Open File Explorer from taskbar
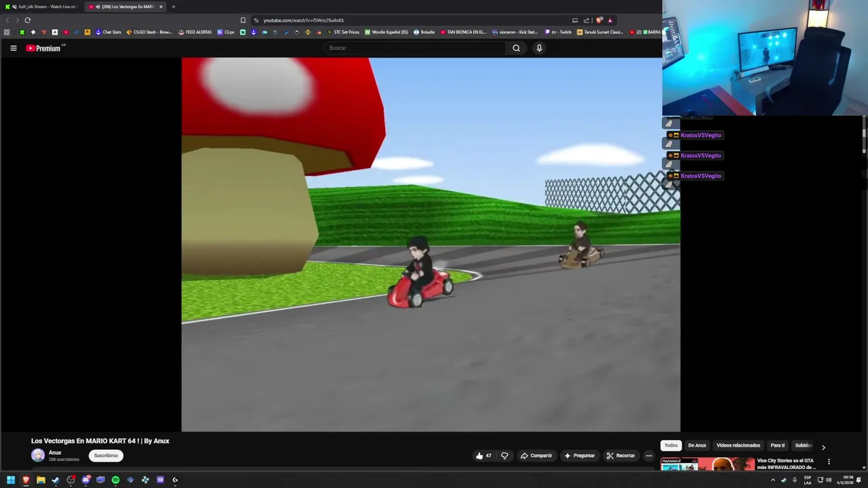 [x=41, y=480]
